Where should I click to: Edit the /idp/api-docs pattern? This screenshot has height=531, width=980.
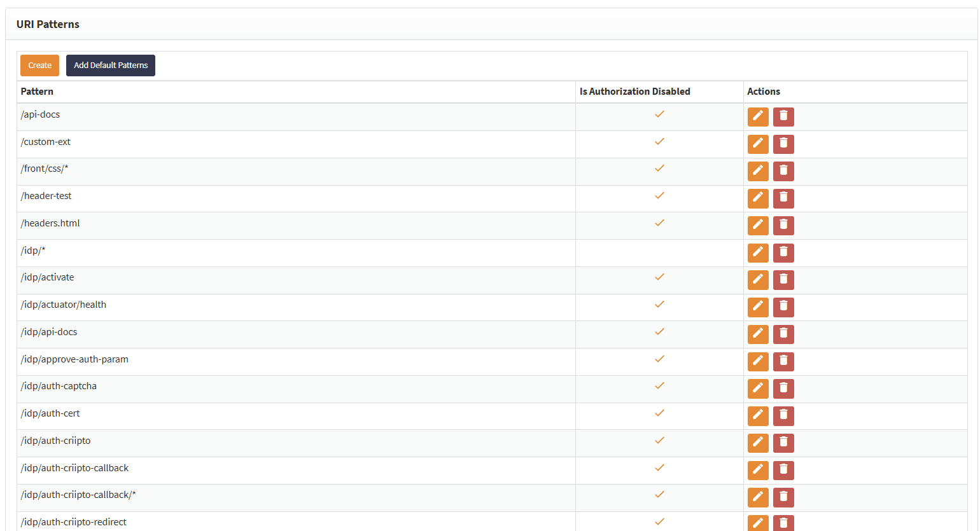click(758, 334)
